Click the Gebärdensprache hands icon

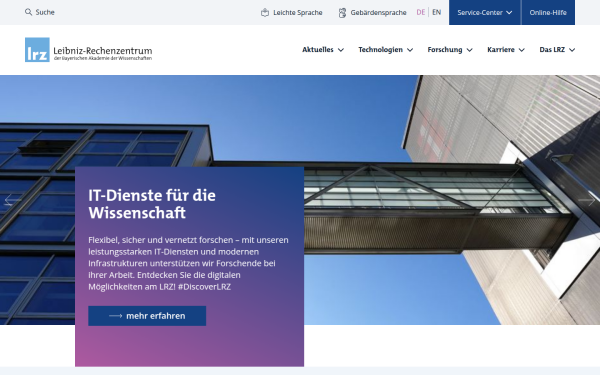(x=342, y=13)
